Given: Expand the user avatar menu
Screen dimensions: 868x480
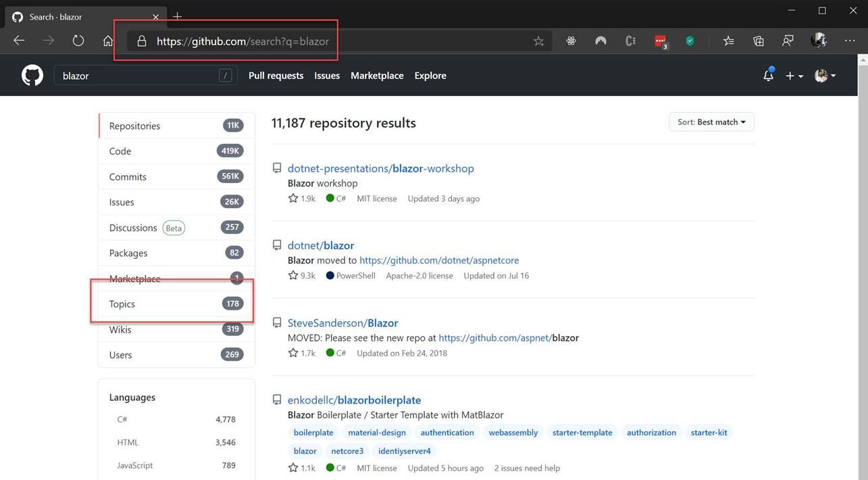Looking at the screenshot, I should (x=825, y=76).
